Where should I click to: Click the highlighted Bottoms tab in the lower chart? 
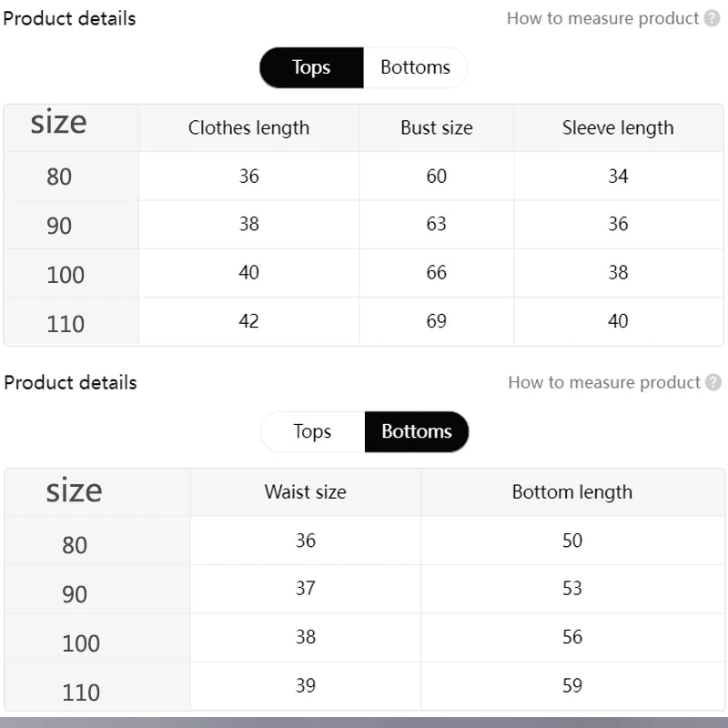pyautogui.click(x=417, y=431)
